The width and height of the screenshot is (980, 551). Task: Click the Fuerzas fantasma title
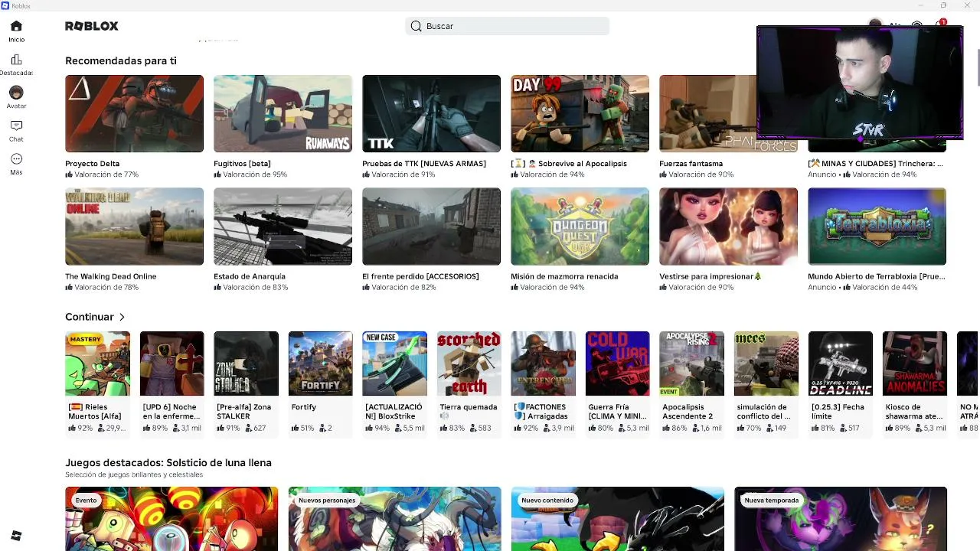691,164
